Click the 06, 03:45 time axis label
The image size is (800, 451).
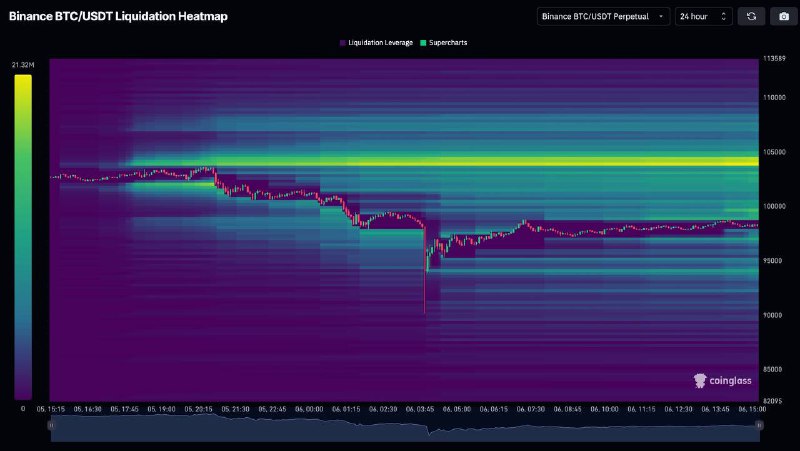(x=420, y=409)
